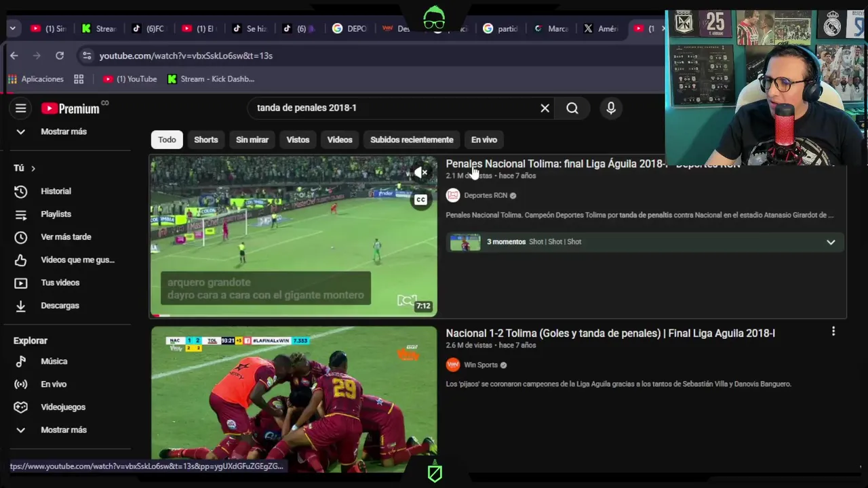Viewport: 868px width, 488px height.
Task: Click the magnifying glass search button
Action: point(572,108)
